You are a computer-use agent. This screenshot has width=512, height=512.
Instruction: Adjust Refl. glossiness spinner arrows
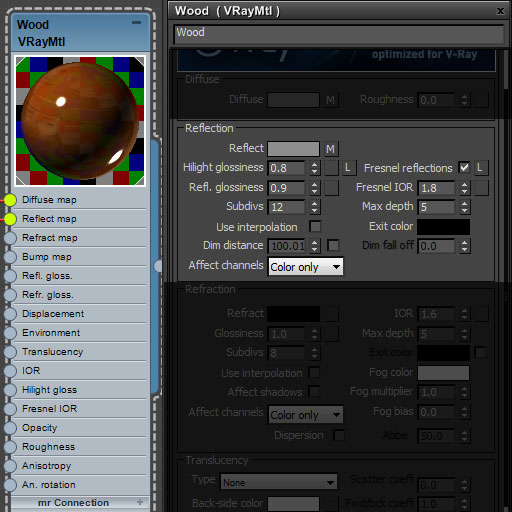314,188
